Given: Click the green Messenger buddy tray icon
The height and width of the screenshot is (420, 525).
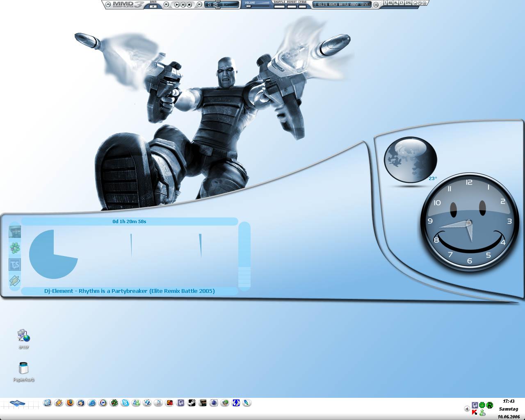Looking at the screenshot, I should point(482,412).
